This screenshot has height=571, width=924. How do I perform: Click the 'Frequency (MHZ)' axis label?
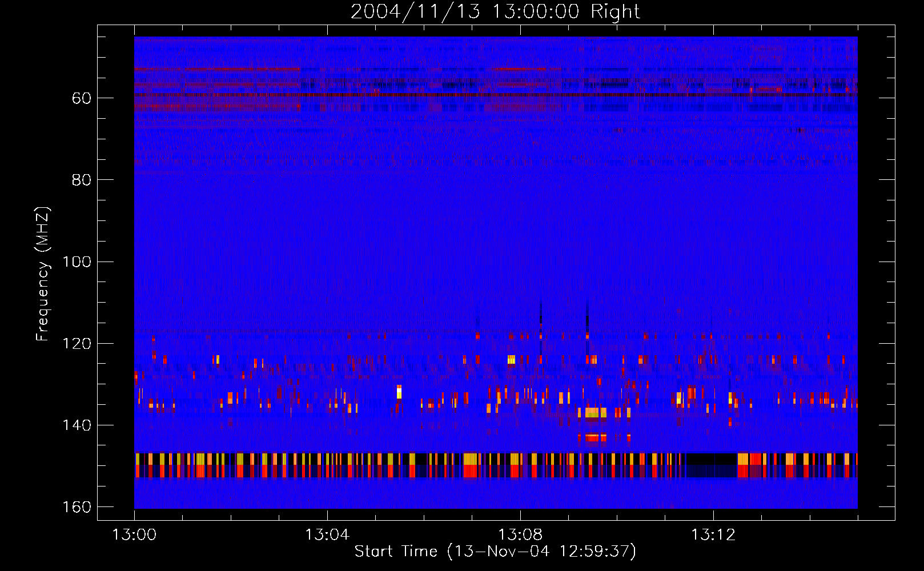pyautogui.click(x=43, y=274)
